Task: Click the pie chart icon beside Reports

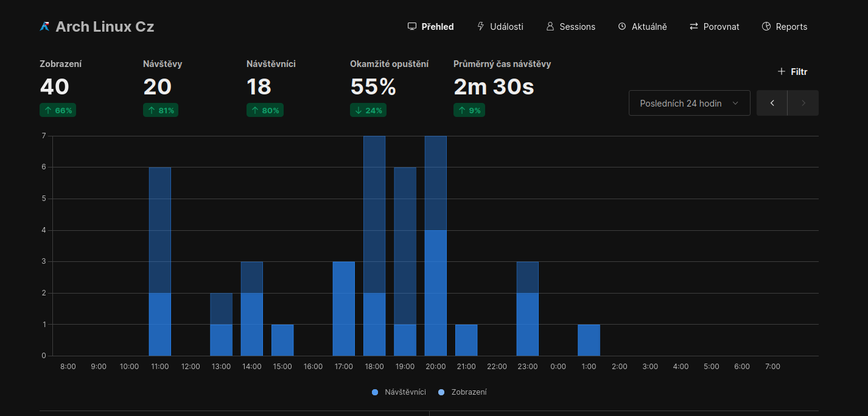Action: (x=766, y=27)
